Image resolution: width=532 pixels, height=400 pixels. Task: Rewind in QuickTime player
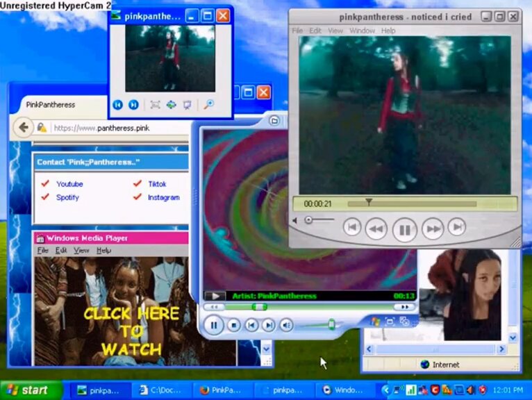[376, 228]
